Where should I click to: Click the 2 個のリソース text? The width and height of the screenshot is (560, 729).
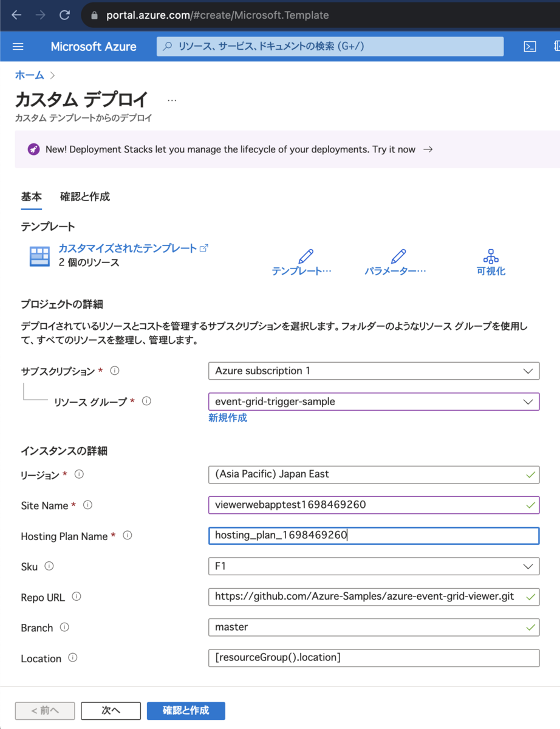coord(89,263)
